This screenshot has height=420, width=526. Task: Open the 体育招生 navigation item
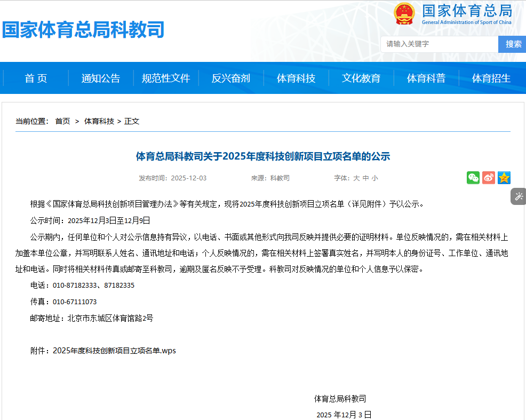[x=491, y=78]
